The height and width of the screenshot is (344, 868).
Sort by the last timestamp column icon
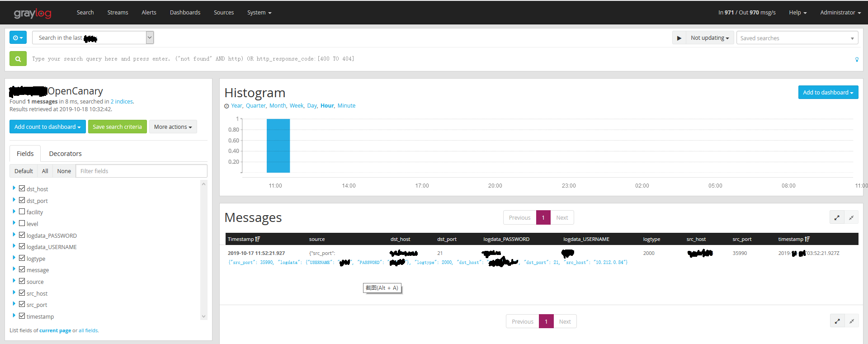pyautogui.click(x=807, y=239)
